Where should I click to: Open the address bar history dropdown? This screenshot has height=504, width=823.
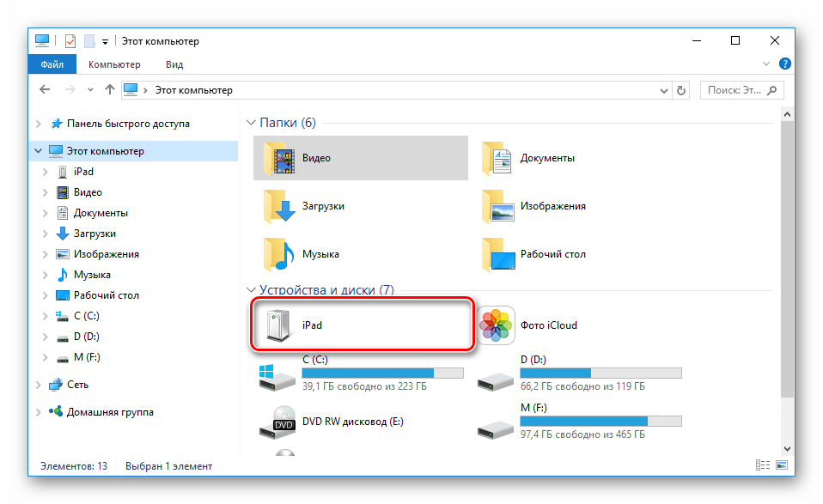(x=664, y=90)
